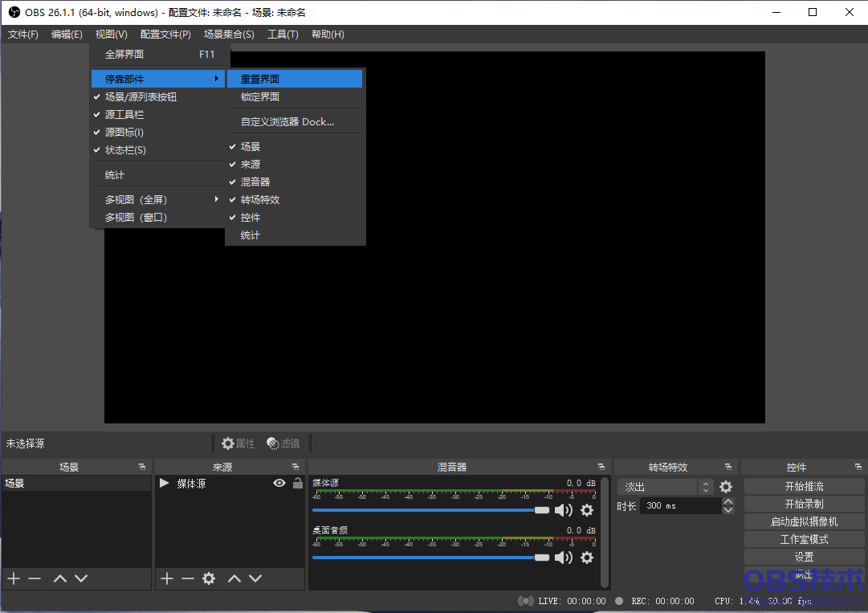The width and height of the screenshot is (868, 613).
Task: Open 媒体源 audio settings gear
Action: (587, 510)
